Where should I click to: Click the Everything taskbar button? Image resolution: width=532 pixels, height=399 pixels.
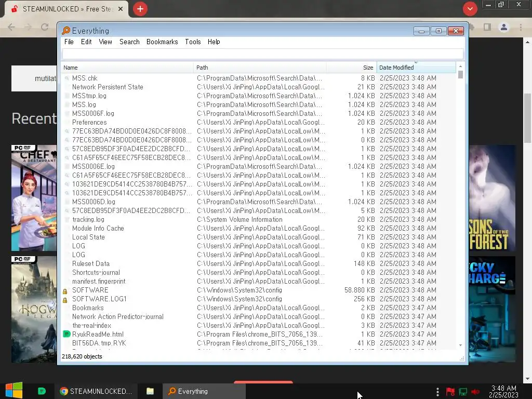point(204,391)
